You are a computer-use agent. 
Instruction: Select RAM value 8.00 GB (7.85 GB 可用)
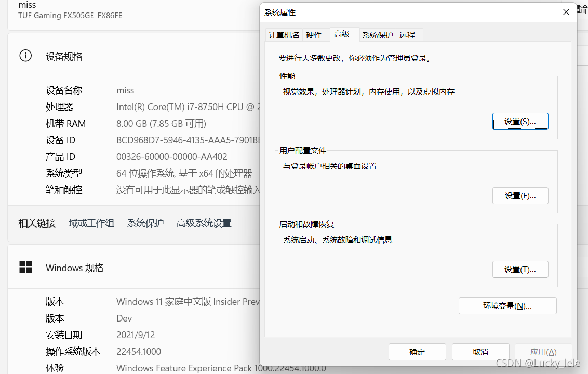(161, 124)
